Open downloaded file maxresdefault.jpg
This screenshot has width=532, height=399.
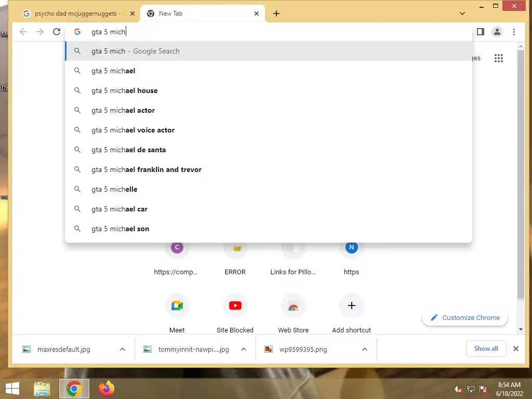click(x=64, y=349)
